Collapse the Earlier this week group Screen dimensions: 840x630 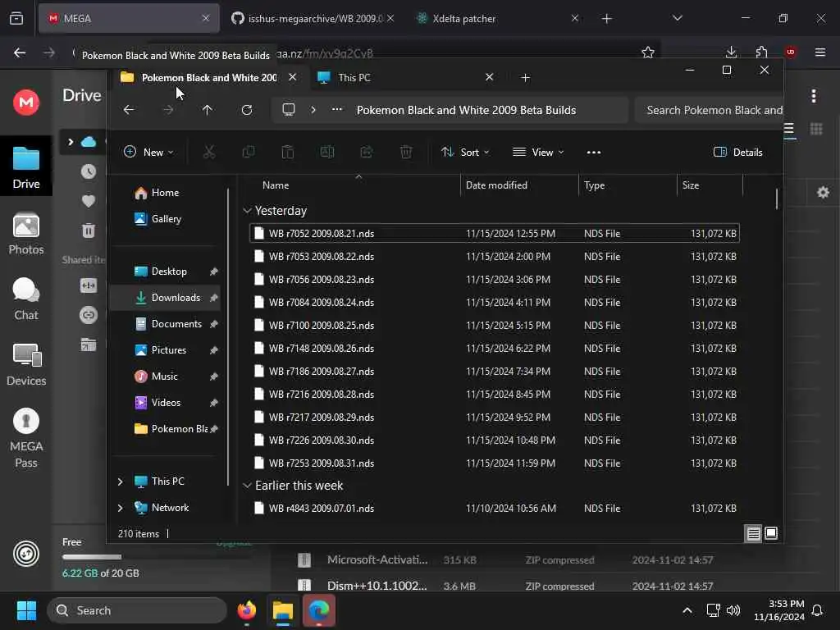click(x=247, y=486)
